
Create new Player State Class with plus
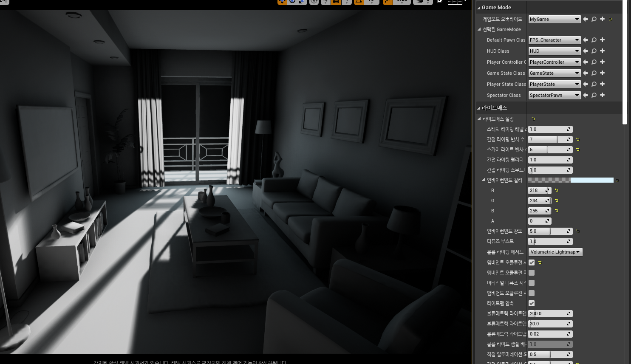pyautogui.click(x=602, y=84)
